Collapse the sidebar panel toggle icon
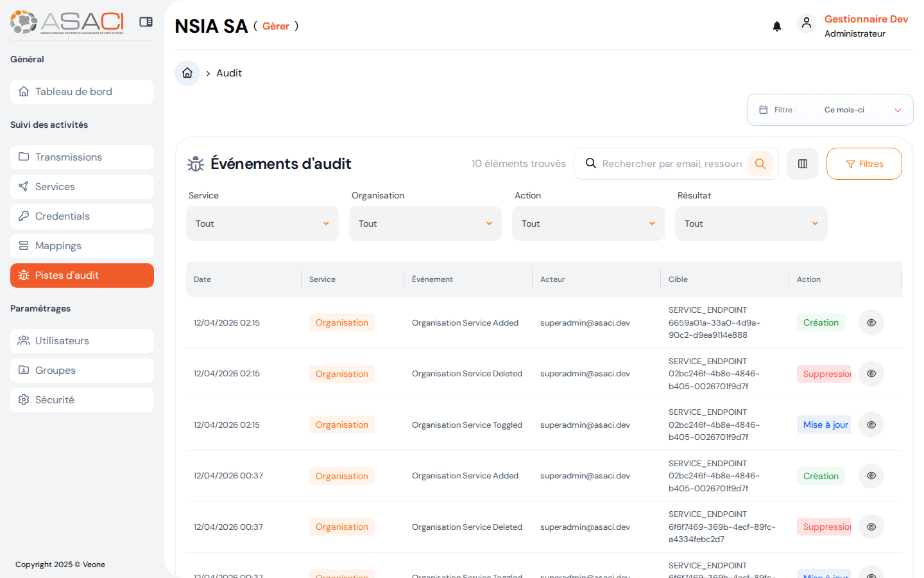The height and width of the screenshot is (578, 924). pyautogui.click(x=146, y=22)
